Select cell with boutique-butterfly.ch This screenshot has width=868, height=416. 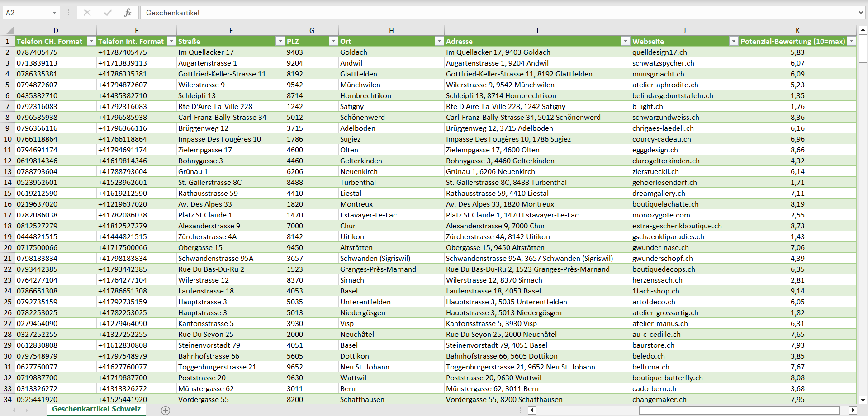tap(684, 378)
